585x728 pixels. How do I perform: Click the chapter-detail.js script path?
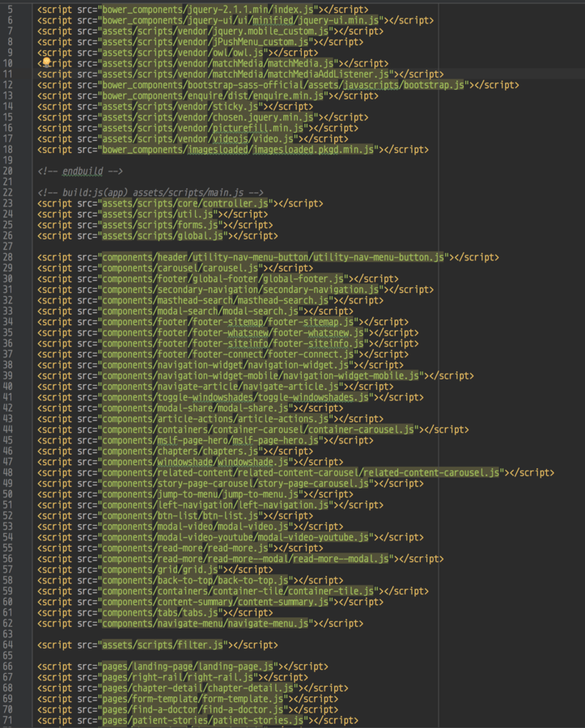[x=197, y=688]
